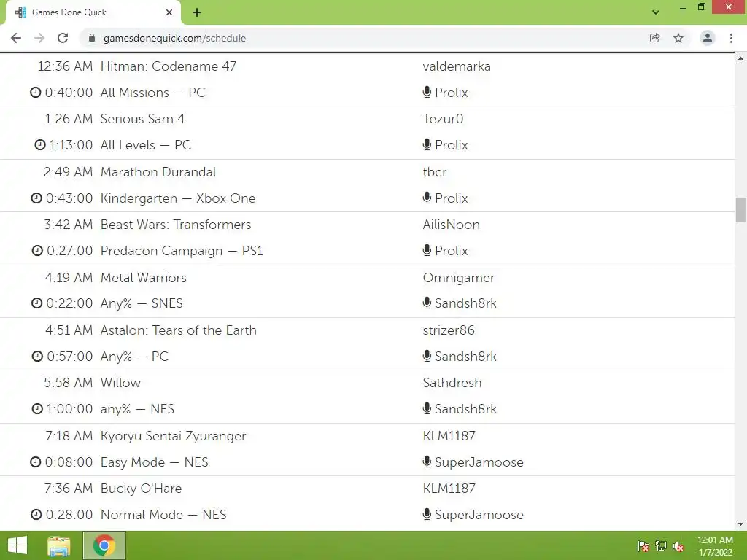Image resolution: width=747 pixels, height=560 pixels.
Task: Open the Chrome profile avatar menu
Action: pyautogui.click(x=708, y=38)
